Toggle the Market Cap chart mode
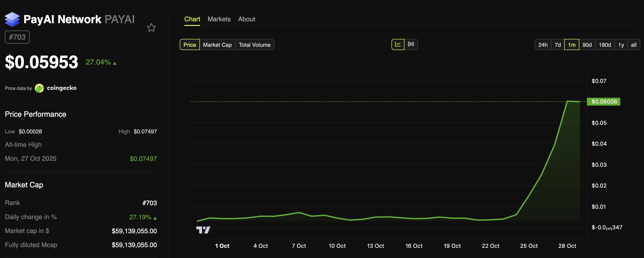The width and height of the screenshot is (644, 258). point(217,45)
